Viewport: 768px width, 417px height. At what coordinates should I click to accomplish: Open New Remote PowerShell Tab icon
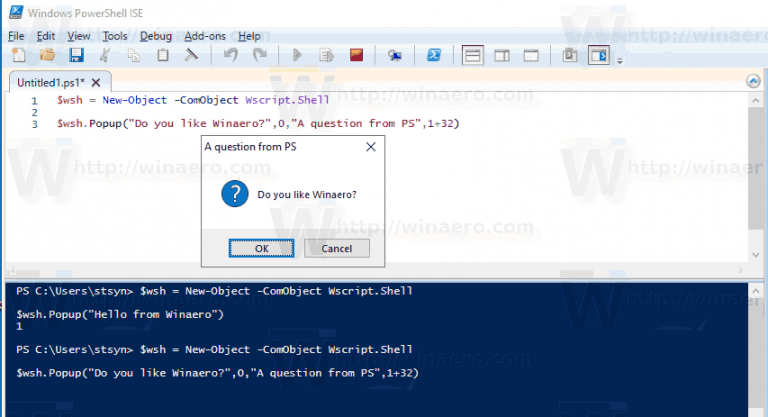pyautogui.click(x=395, y=55)
